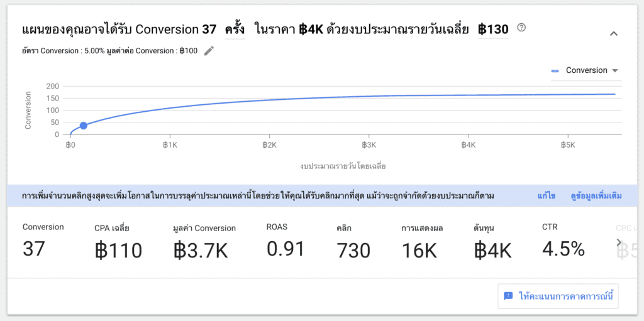Image resolution: width=644 pixels, height=321 pixels.
Task: Click the ฿3K x-axis chart label
Action: click(x=369, y=145)
